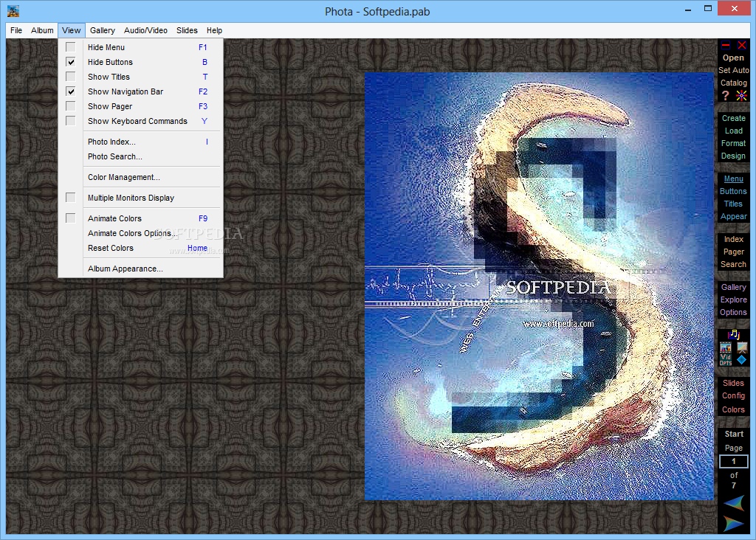The image size is (756, 540).
Task: Click Start in the navigation bar
Action: coord(734,434)
